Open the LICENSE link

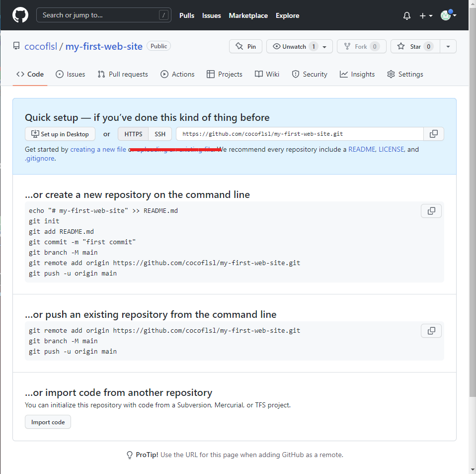tap(392, 150)
